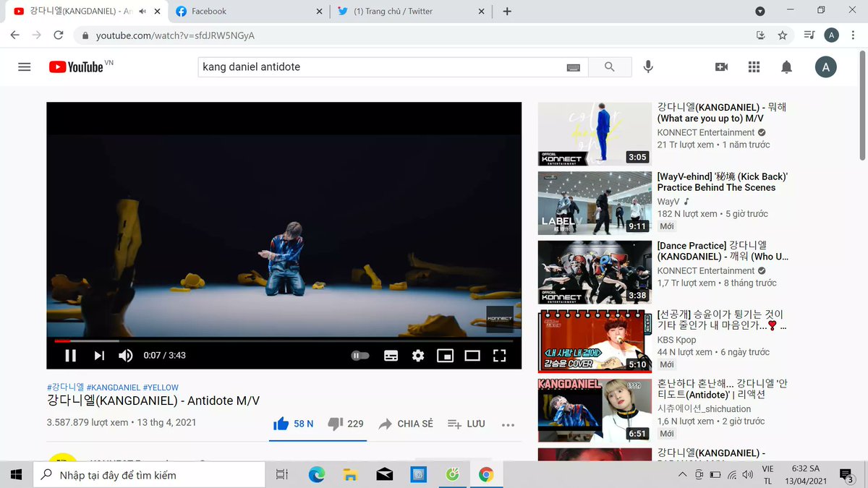
Task: Click the CHIA SẺ share button
Action: point(406,424)
